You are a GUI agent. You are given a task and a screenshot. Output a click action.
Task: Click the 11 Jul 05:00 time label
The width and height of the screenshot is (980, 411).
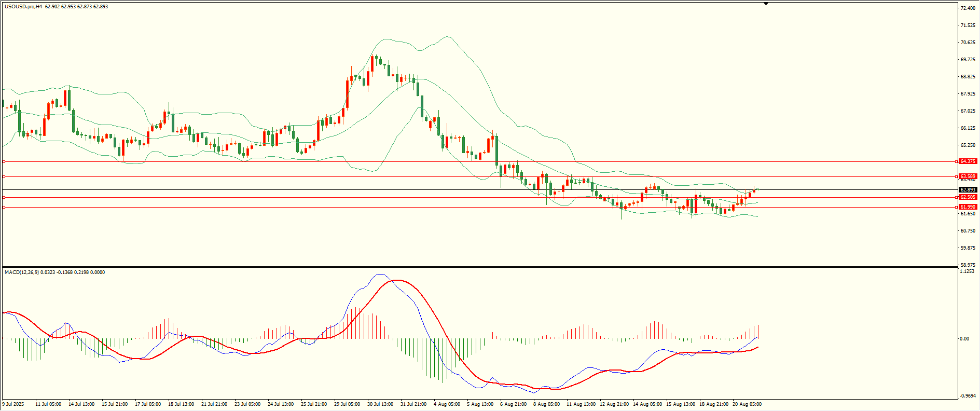48,404
